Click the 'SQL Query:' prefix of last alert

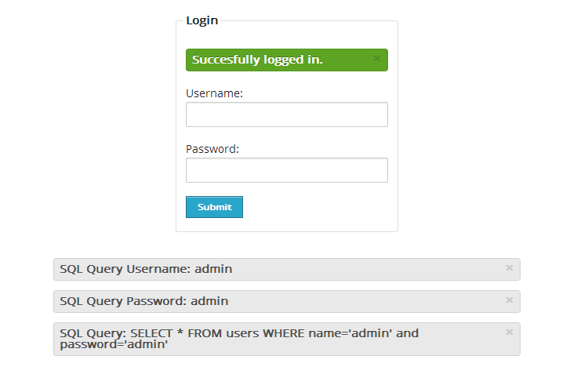pos(93,333)
